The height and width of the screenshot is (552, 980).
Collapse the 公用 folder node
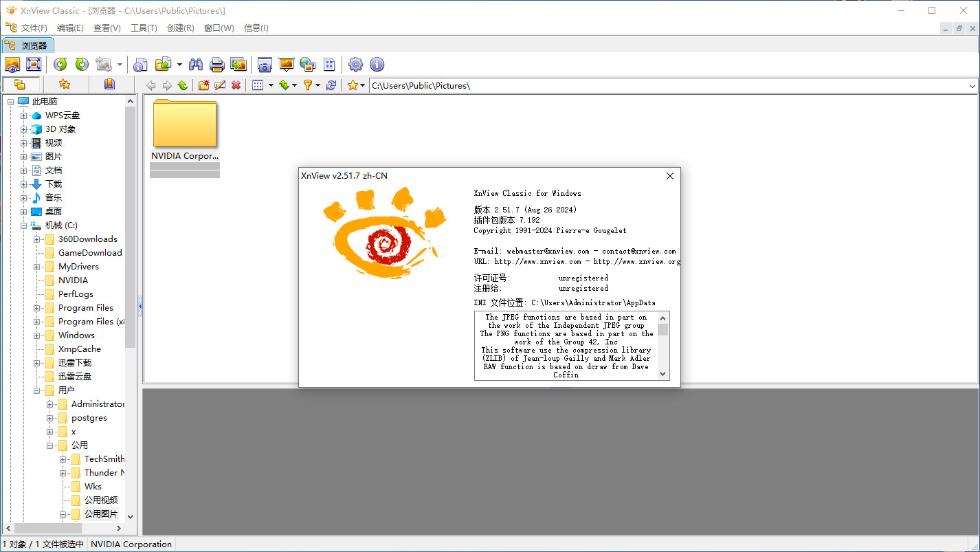click(50, 445)
